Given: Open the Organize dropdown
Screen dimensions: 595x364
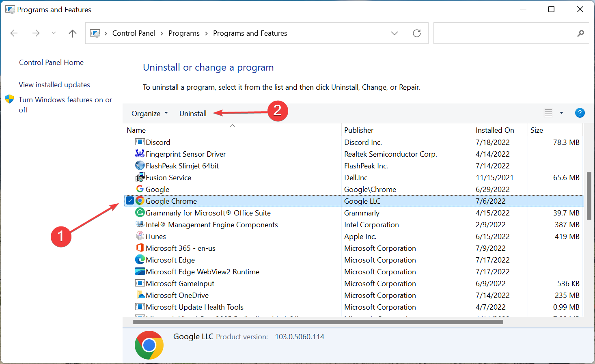Looking at the screenshot, I should coord(149,113).
